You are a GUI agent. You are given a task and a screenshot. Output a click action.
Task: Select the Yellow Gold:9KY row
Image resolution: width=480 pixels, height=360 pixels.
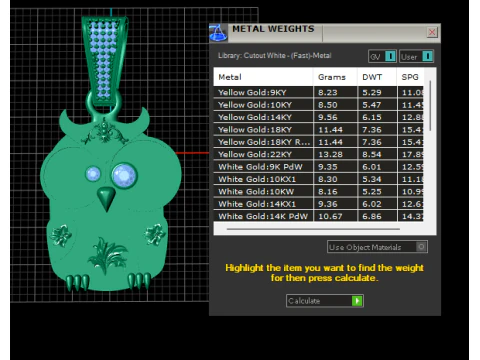[x=319, y=92]
